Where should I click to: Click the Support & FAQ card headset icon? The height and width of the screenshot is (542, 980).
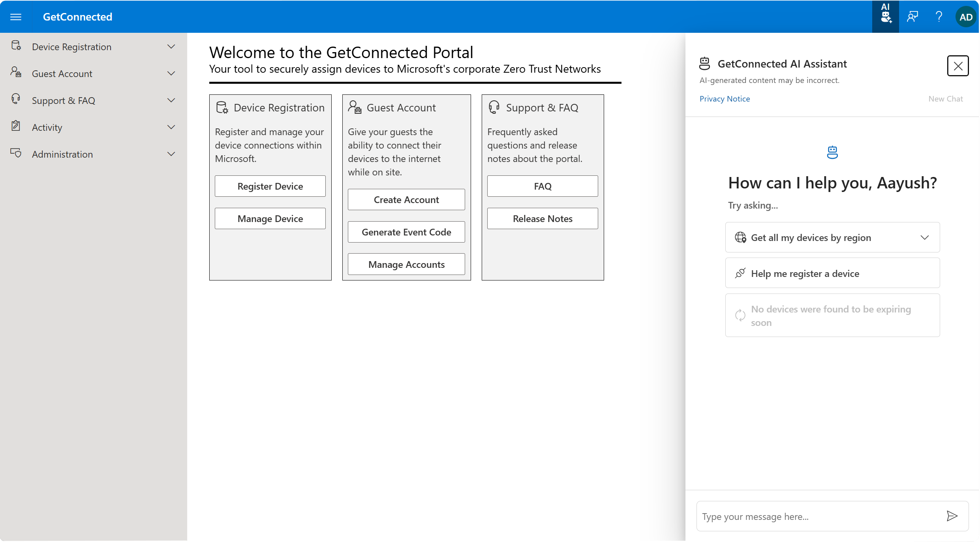[494, 107]
